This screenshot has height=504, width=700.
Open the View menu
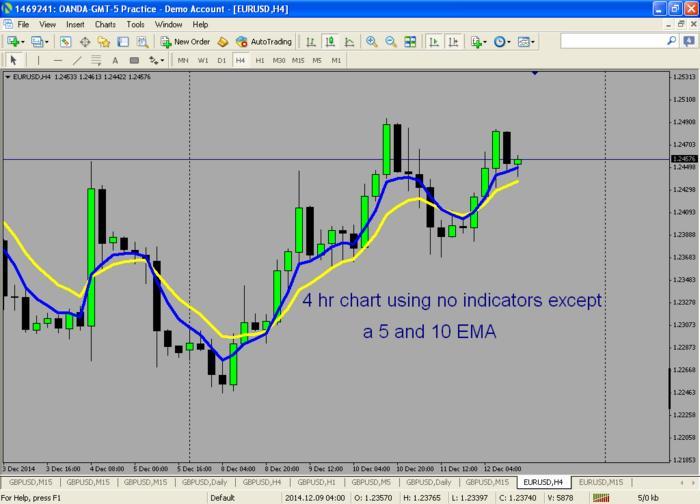pos(47,25)
